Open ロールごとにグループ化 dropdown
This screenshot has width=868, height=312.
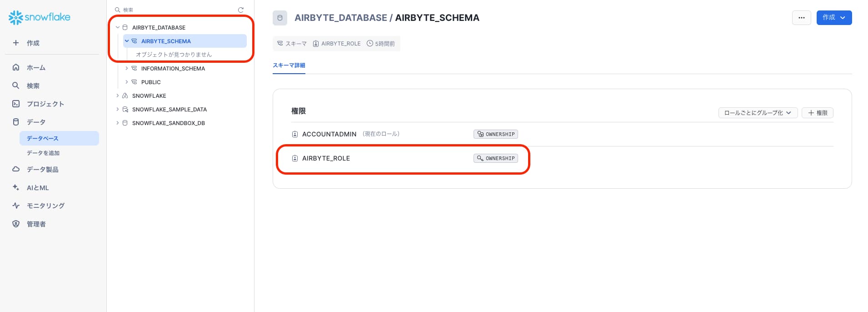pyautogui.click(x=758, y=113)
